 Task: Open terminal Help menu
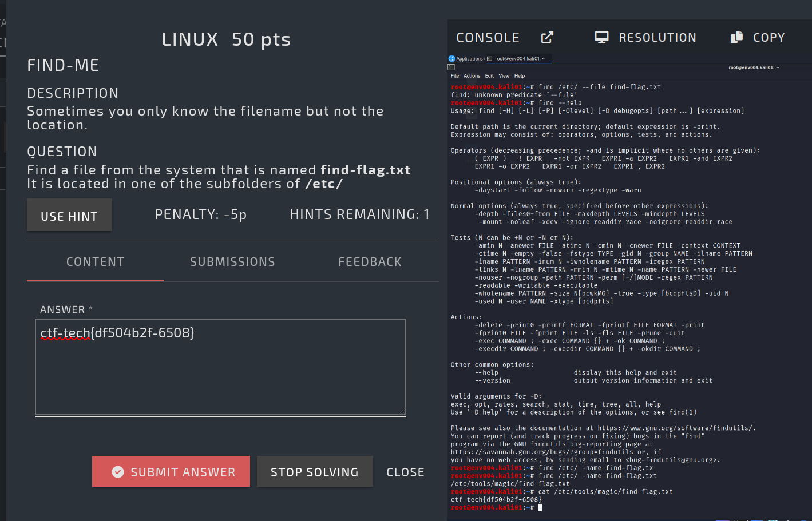[519, 76]
